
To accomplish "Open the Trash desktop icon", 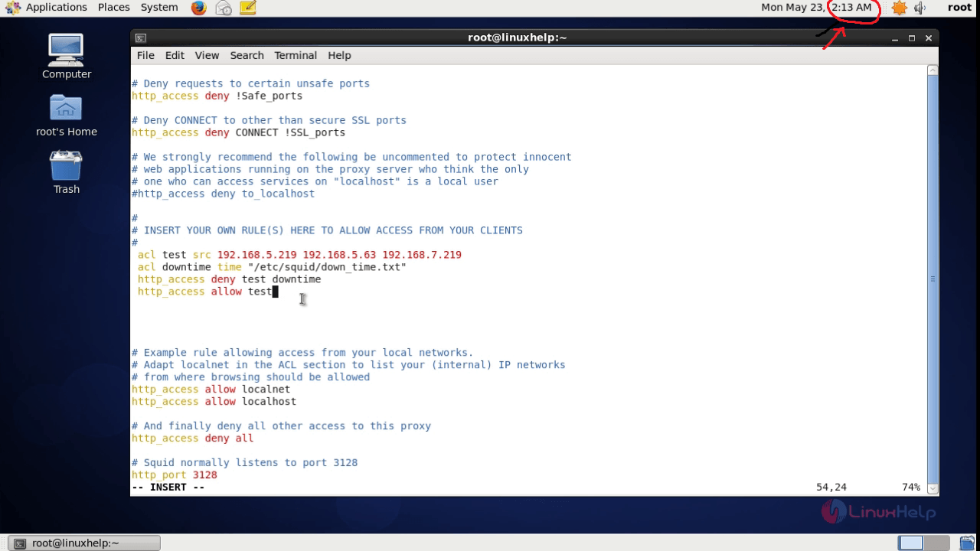I will 67,172.
